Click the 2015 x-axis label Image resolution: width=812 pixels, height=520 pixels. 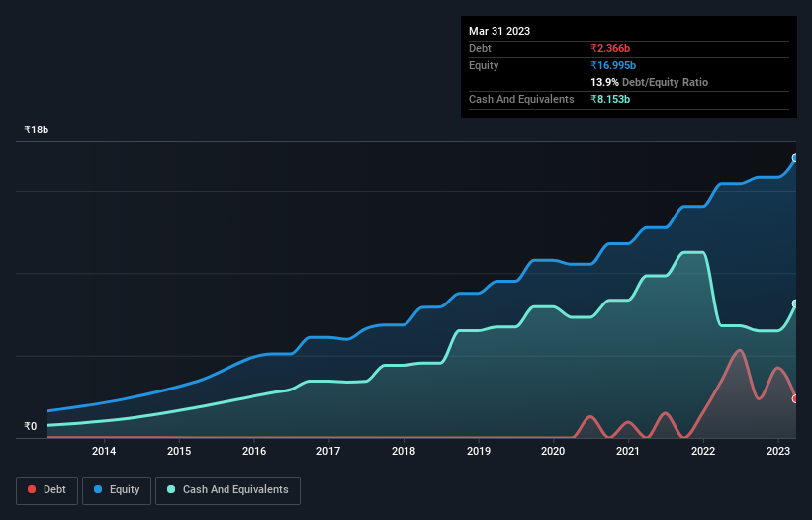click(179, 451)
